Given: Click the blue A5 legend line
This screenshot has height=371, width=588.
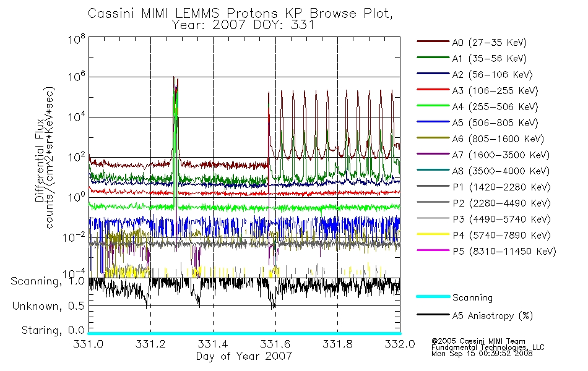Looking at the screenshot, I should 433,122.
